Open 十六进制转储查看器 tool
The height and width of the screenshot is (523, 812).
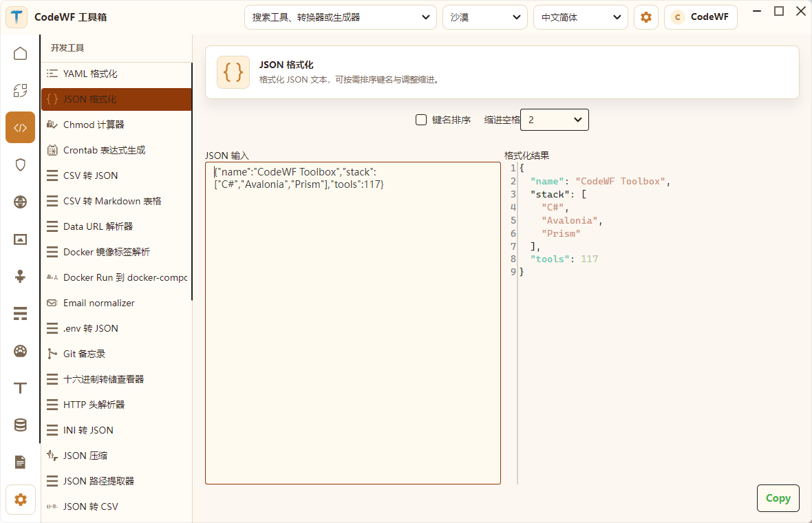coord(116,379)
